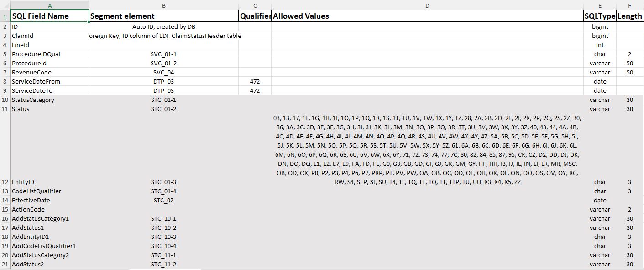644x270 pixels.
Task: Click the ActionCode cell
Action: pyautogui.click(x=50, y=209)
